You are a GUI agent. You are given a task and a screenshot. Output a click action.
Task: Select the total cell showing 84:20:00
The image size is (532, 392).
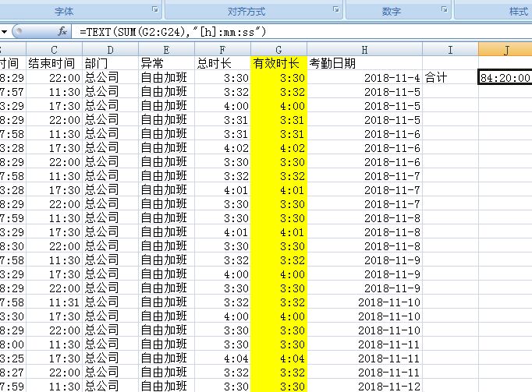pos(505,78)
